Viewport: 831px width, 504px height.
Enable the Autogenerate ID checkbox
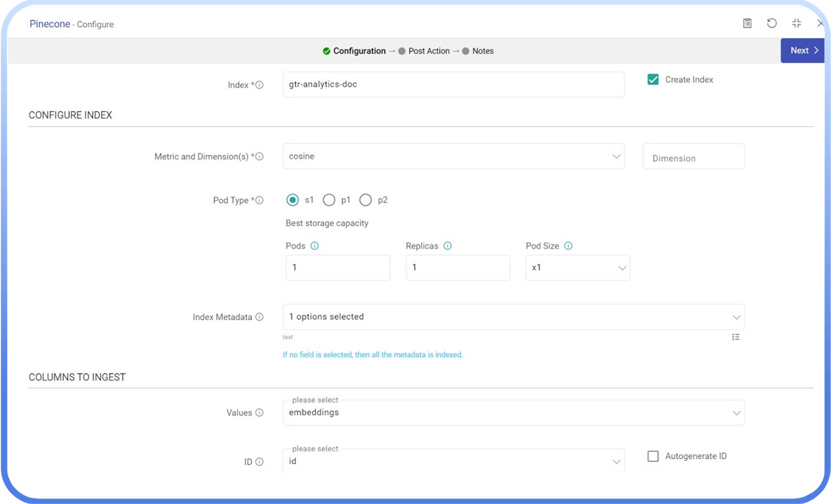pos(653,456)
